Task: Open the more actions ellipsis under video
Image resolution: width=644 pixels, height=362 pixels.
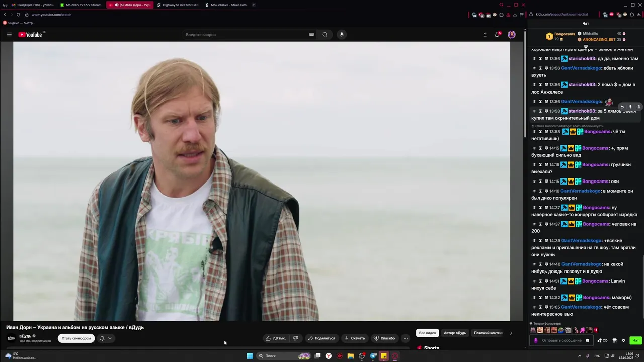Action: 406,338
